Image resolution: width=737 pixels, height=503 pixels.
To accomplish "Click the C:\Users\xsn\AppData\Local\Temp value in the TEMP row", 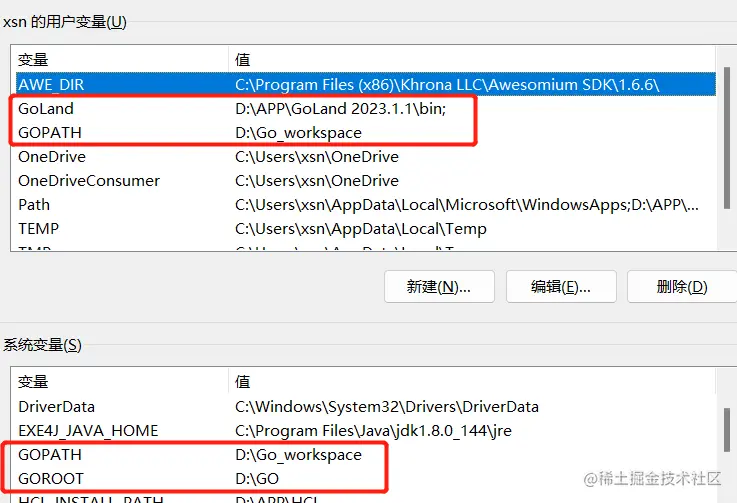I will coord(361,228).
